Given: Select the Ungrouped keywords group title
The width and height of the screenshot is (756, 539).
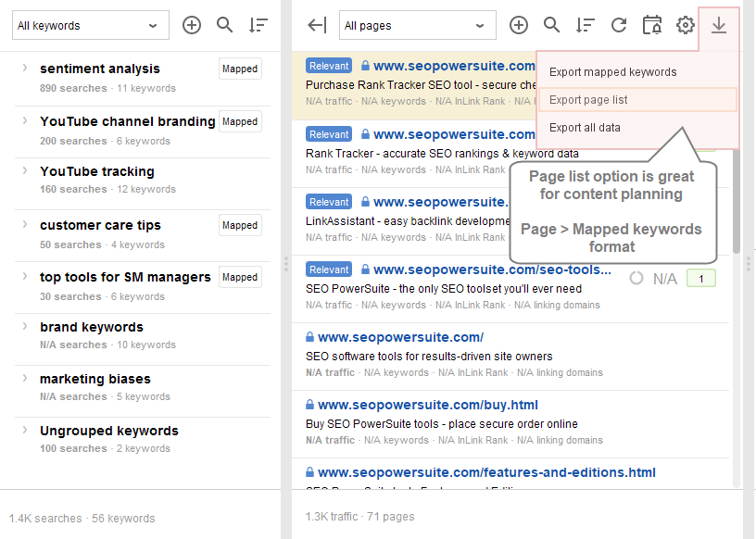Looking at the screenshot, I should coord(109,431).
